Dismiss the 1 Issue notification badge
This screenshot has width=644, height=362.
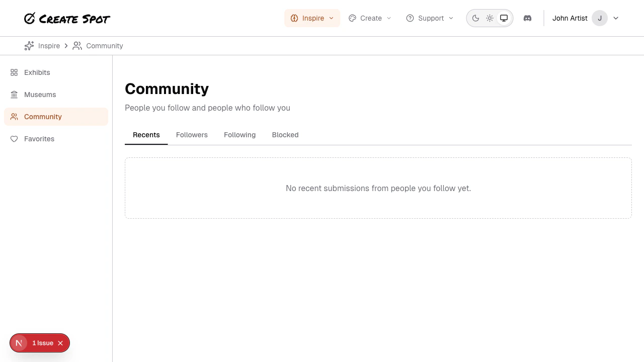tap(60, 343)
